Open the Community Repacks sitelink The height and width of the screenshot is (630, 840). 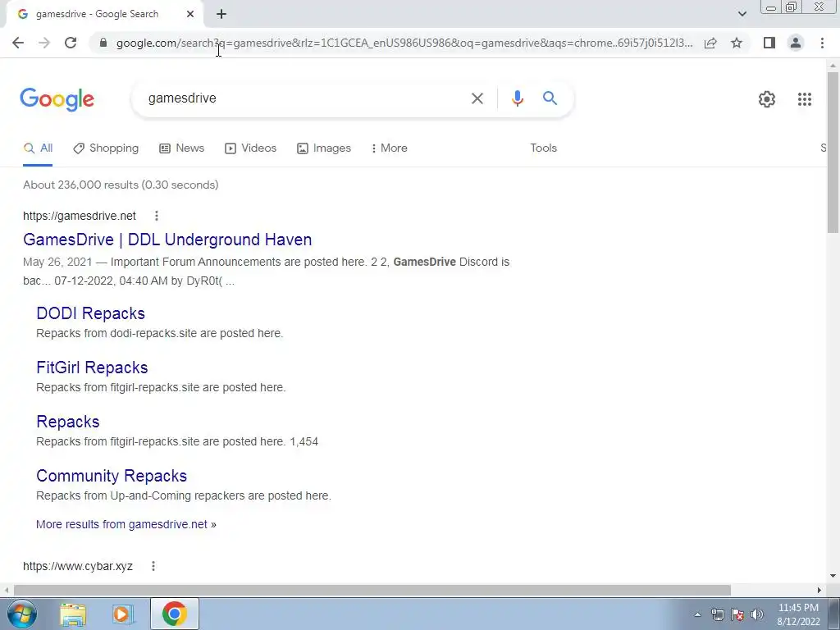click(x=112, y=476)
